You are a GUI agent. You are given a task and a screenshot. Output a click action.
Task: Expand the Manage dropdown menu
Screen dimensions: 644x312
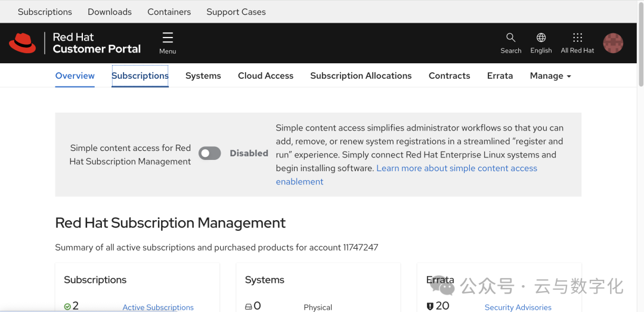tap(550, 76)
